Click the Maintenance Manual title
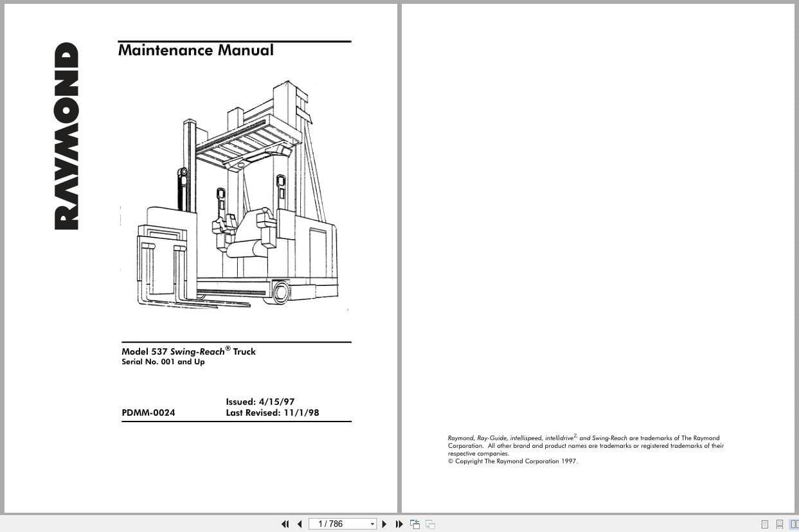Image resolution: width=799 pixels, height=532 pixels. [196, 50]
